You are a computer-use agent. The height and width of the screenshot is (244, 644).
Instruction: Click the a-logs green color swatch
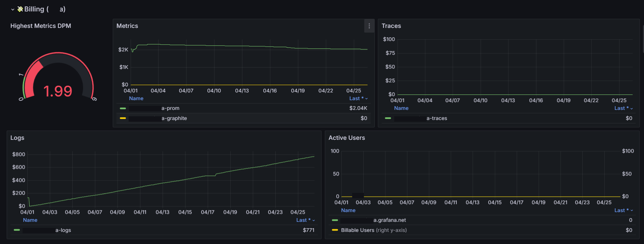point(17,230)
